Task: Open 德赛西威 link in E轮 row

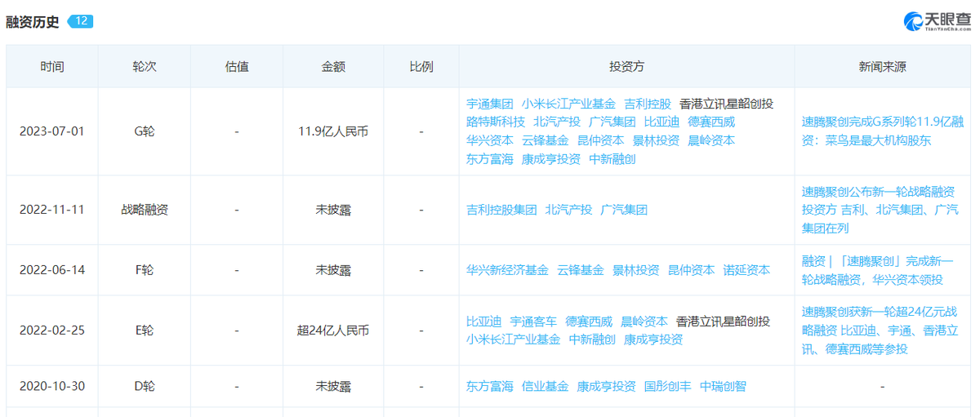Action: pyautogui.click(x=589, y=322)
